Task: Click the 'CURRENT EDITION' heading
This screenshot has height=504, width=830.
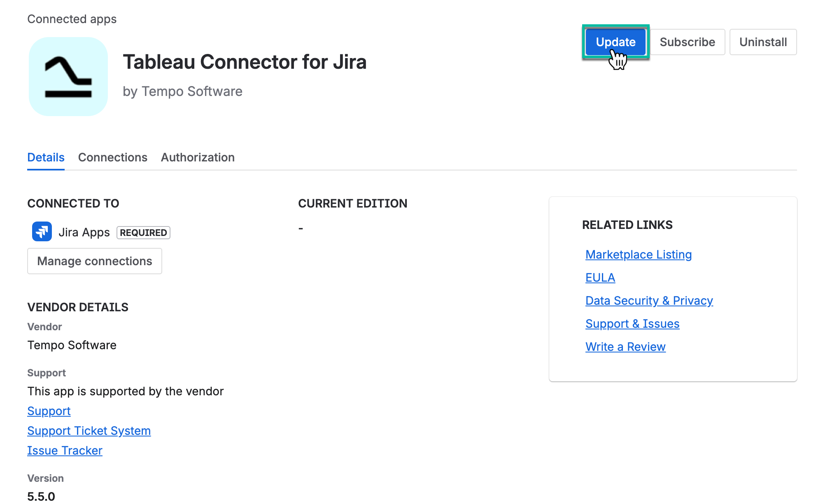Action: [x=352, y=203]
